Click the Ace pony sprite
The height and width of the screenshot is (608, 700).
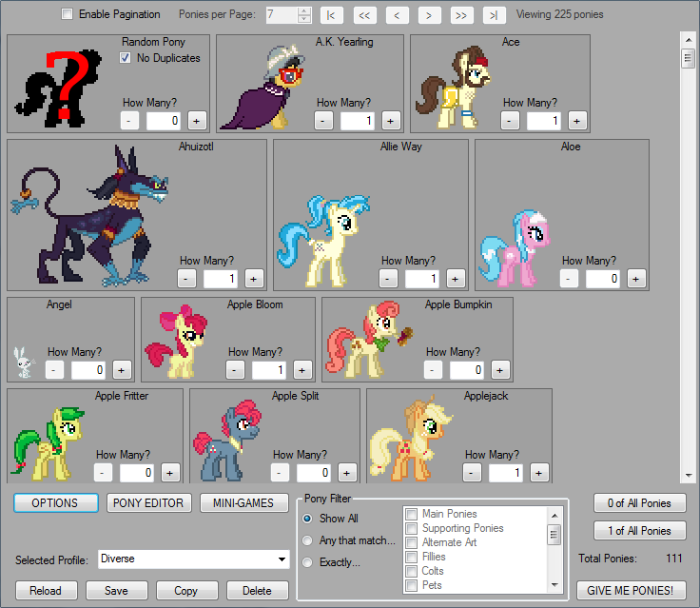[453, 87]
